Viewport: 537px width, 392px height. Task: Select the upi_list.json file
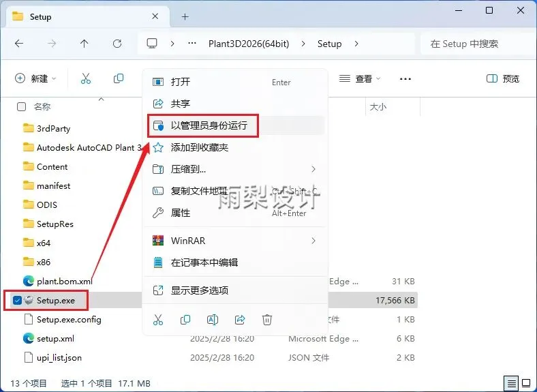click(x=52, y=358)
